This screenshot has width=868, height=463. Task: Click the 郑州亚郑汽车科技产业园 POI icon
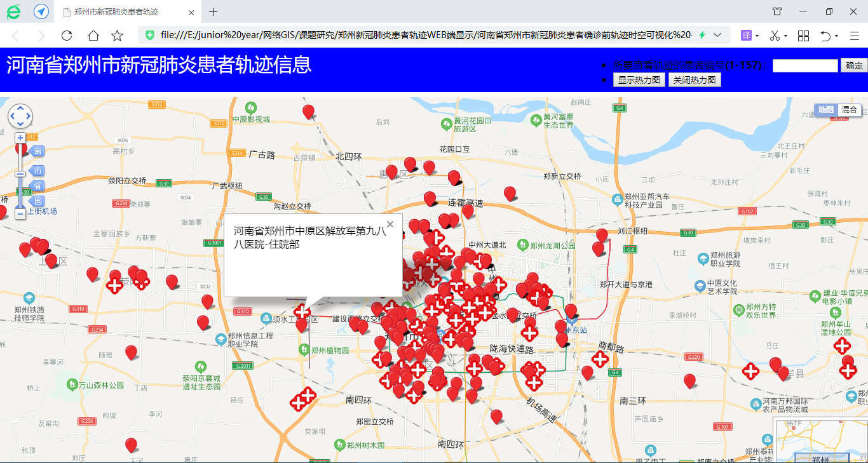tap(617, 200)
